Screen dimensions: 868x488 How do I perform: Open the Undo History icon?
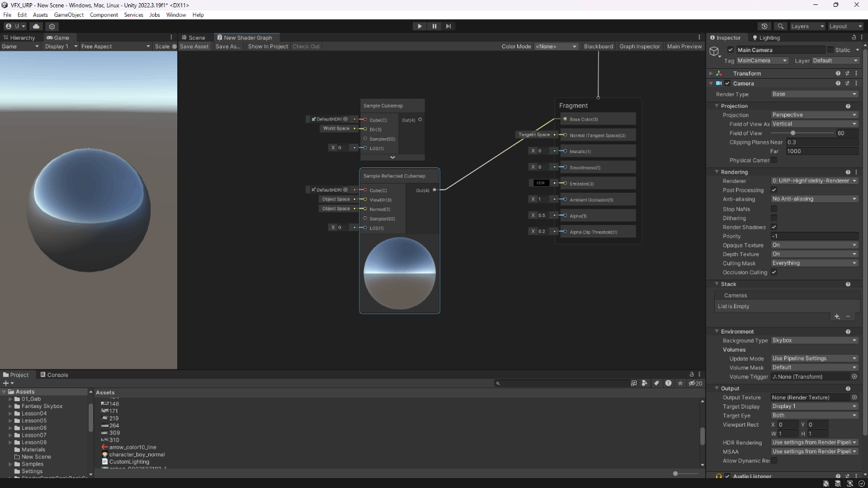point(764,26)
